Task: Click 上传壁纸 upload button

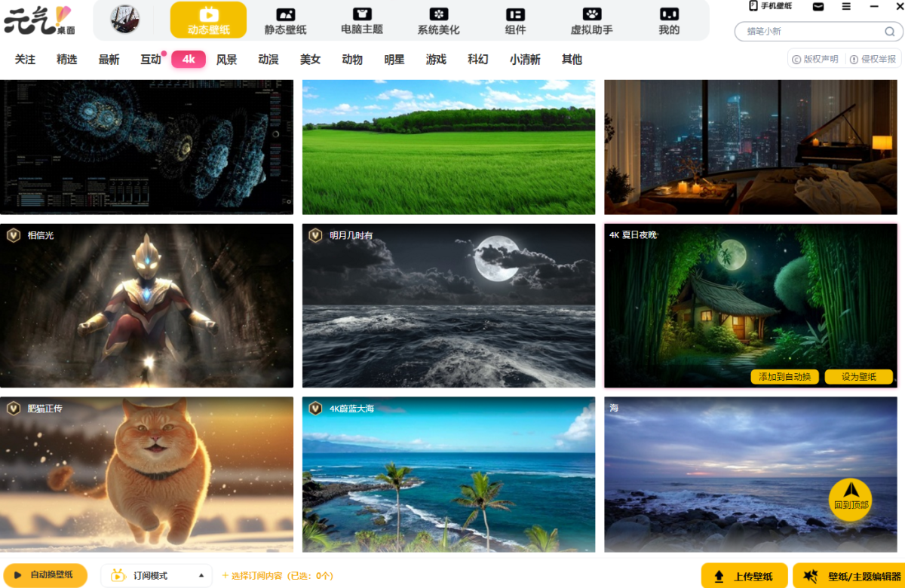Action: 744,576
